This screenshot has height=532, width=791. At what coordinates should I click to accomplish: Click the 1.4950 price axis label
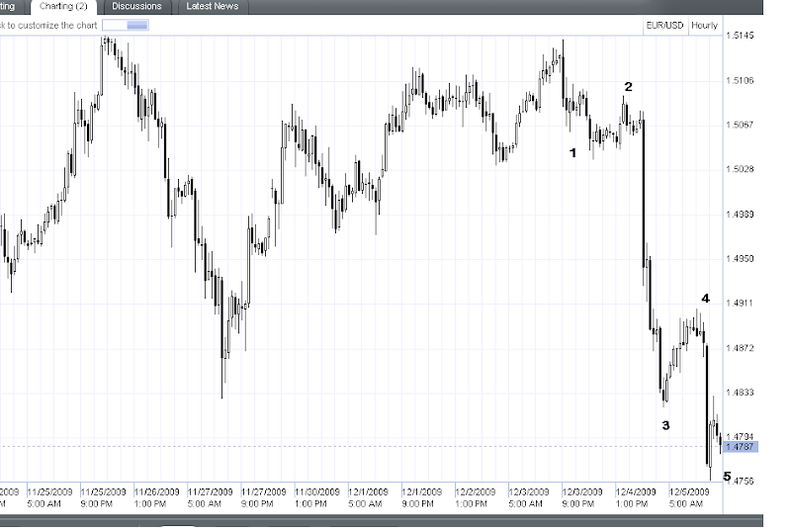coord(740,259)
